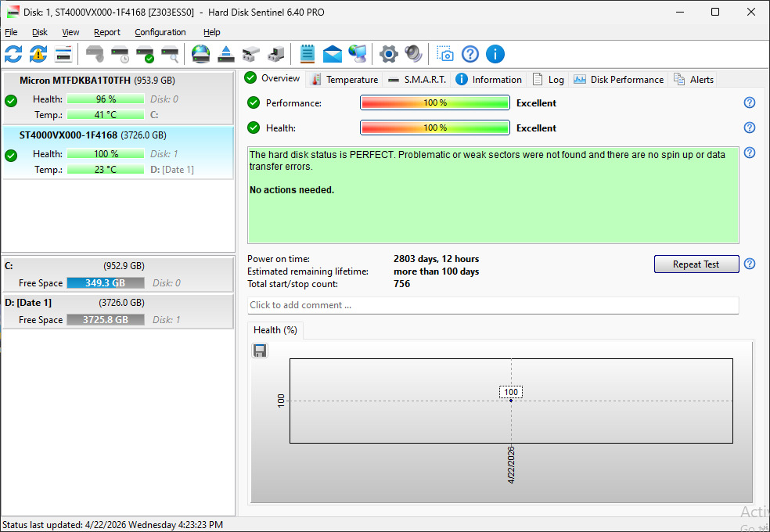Click the blue envelope e-mail icon
The width and height of the screenshot is (770, 532).
tap(333, 54)
